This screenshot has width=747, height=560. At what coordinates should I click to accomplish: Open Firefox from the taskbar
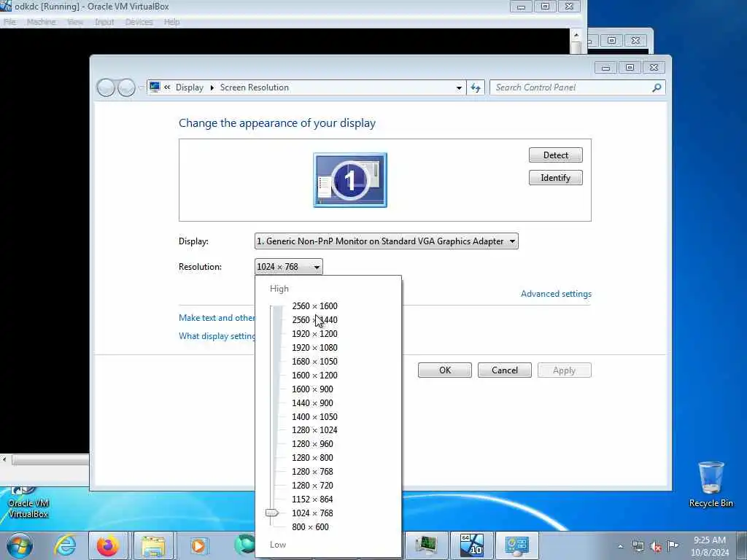[x=108, y=545]
